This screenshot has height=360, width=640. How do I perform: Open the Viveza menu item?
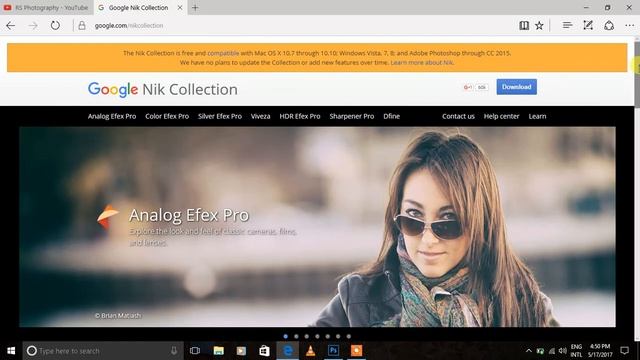pyautogui.click(x=260, y=116)
